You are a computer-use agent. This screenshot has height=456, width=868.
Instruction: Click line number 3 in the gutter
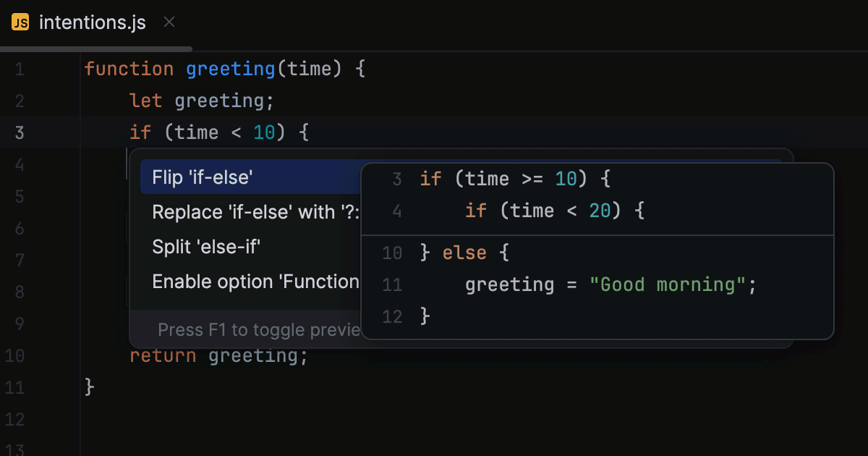20,132
